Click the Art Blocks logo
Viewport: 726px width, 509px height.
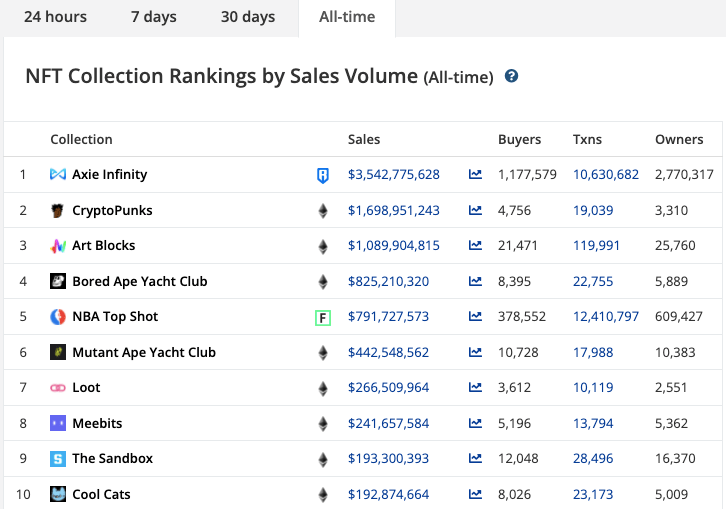point(58,245)
